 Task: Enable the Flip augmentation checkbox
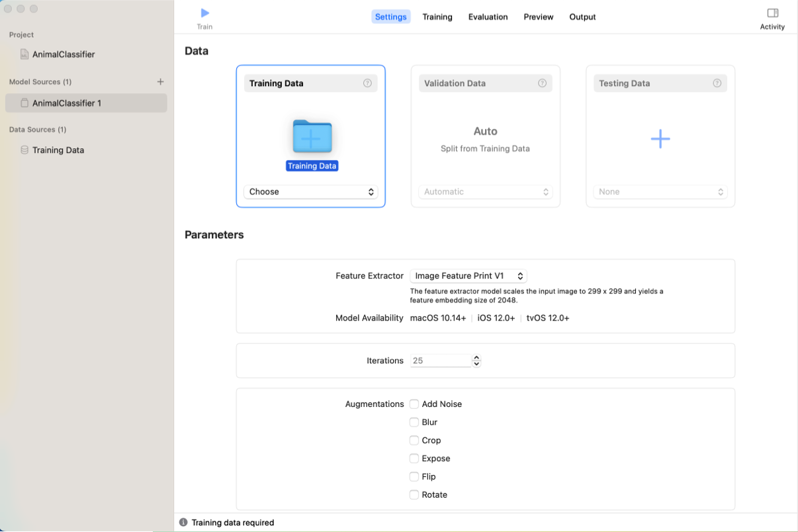[414, 476]
